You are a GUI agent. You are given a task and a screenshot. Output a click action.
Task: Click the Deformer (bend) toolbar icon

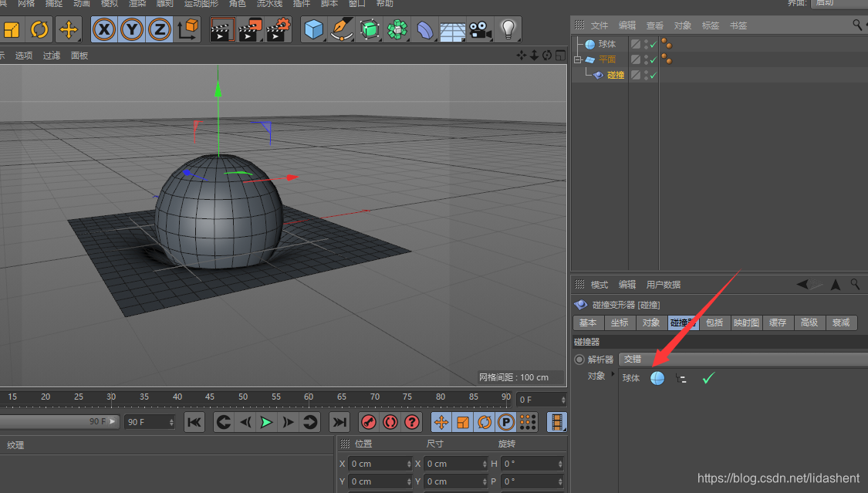click(425, 30)
